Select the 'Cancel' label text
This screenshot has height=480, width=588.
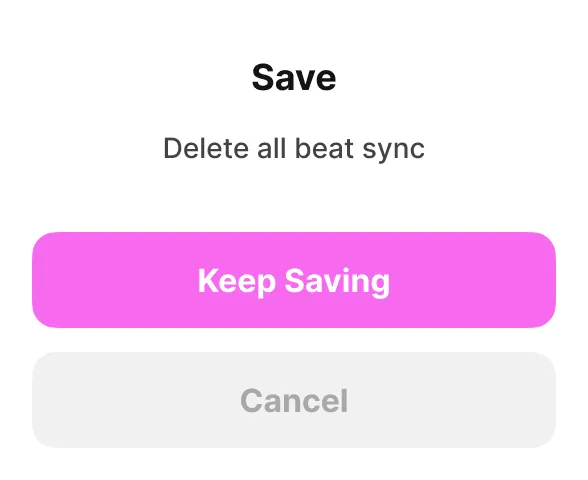coord(294,400)
